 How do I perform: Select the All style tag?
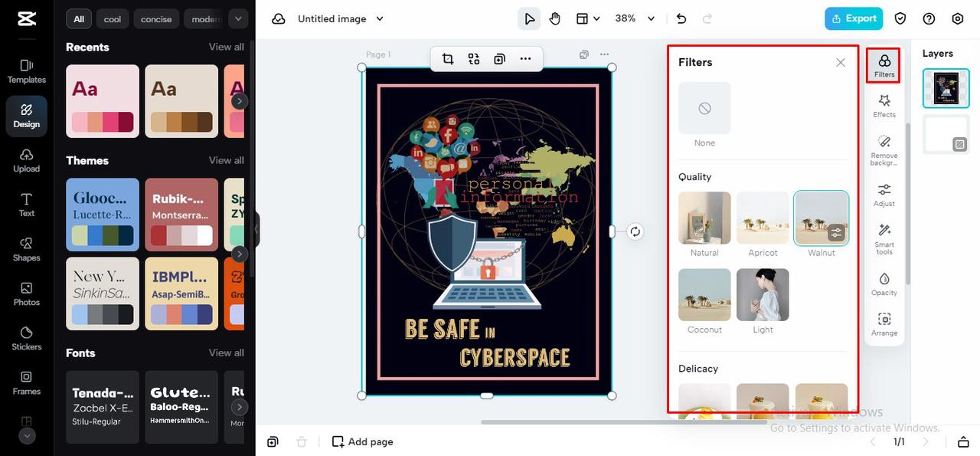79,19
